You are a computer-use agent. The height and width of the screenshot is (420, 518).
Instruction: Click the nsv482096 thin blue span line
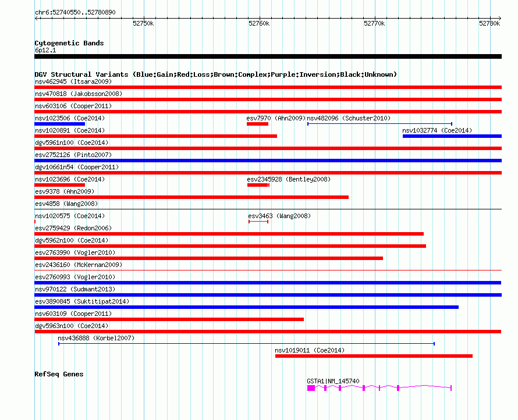pyautogui.click(x=379, y=124)
